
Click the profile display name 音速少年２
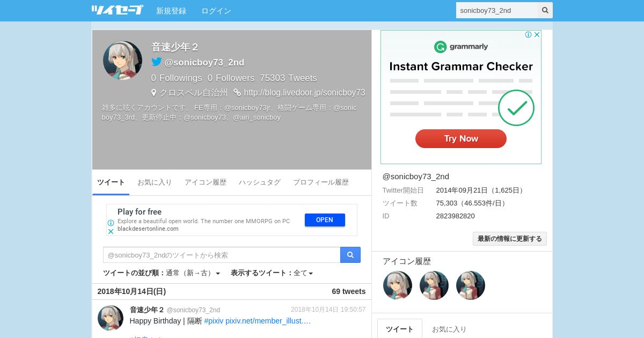(x=175, y=47)
